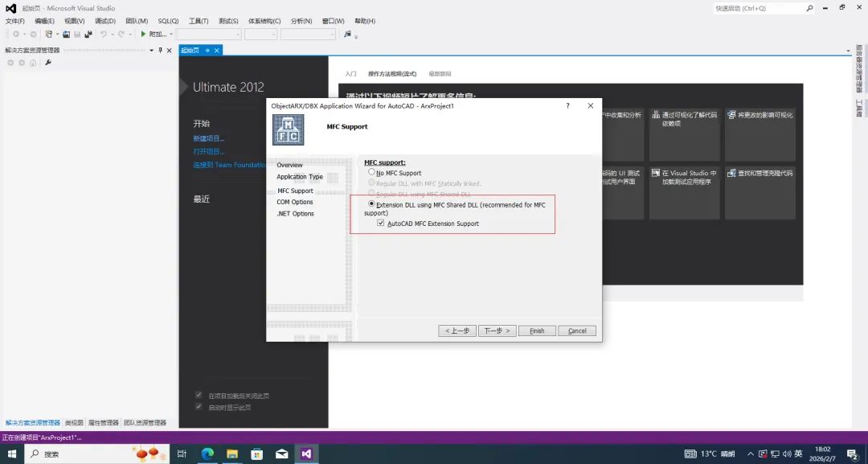Toggle the 启动时显示此页 checkbox

tap(199, 406)
